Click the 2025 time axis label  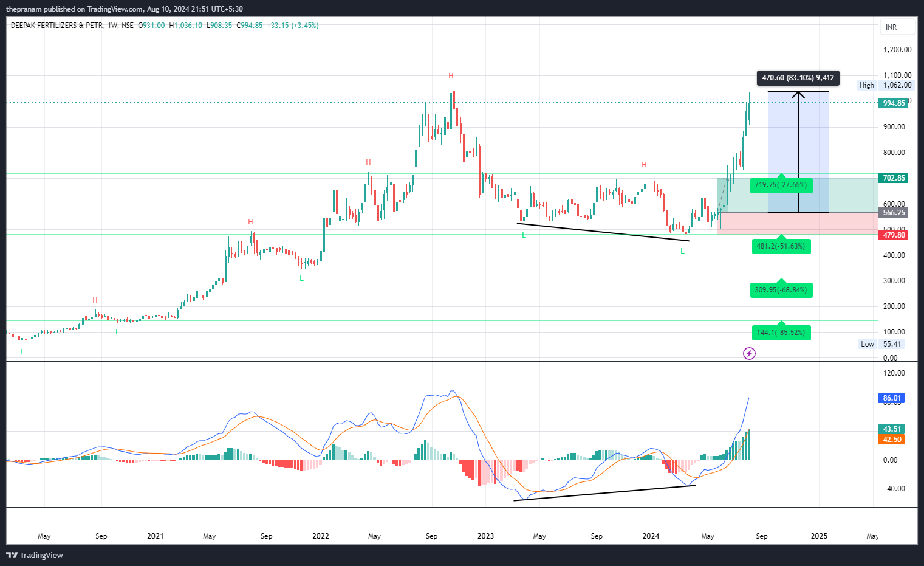coord(819,536)
